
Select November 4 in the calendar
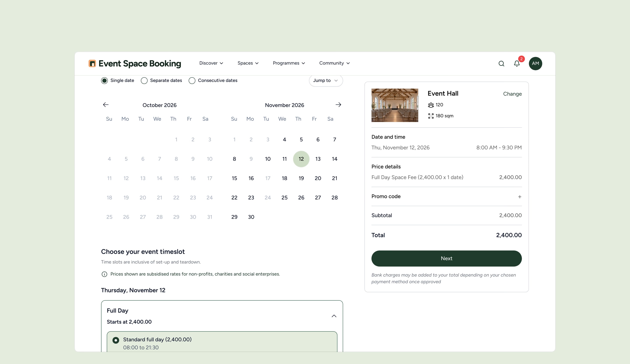tap(284, 140)
